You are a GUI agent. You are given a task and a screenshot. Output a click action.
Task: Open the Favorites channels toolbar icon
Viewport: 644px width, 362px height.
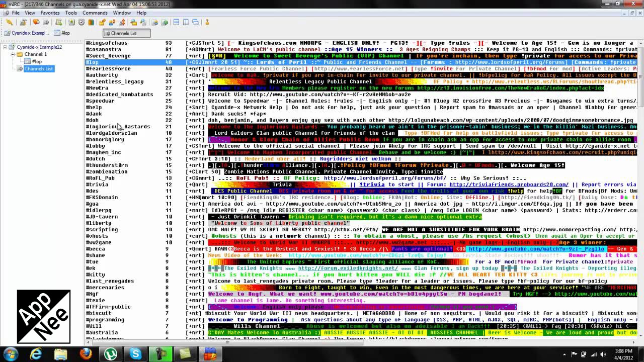[x=36, y=22]
